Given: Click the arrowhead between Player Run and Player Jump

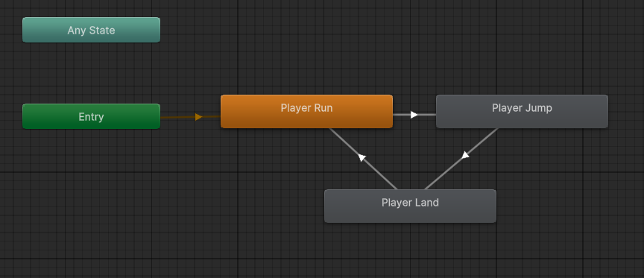Looking at the screenshot, I should (414, 115).
